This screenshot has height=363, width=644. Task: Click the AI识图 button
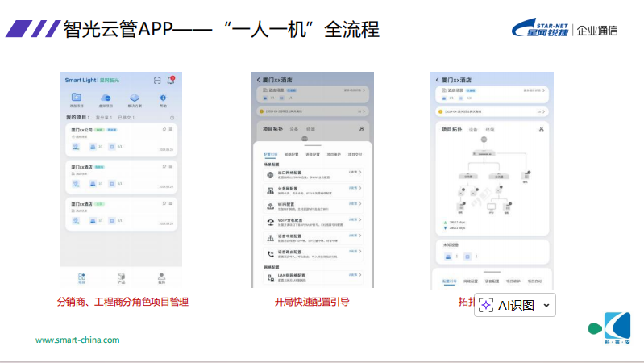[508, 305]
